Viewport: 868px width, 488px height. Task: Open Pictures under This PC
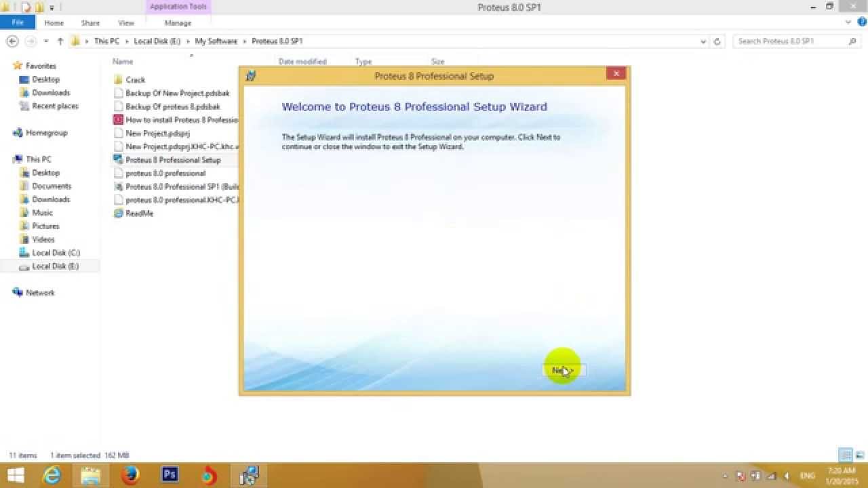point(45,226)
